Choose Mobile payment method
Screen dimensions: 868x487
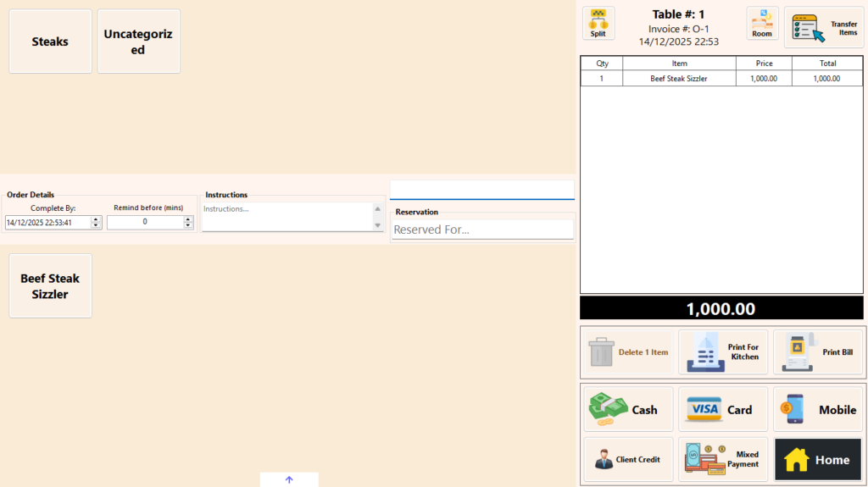point(818,410)
